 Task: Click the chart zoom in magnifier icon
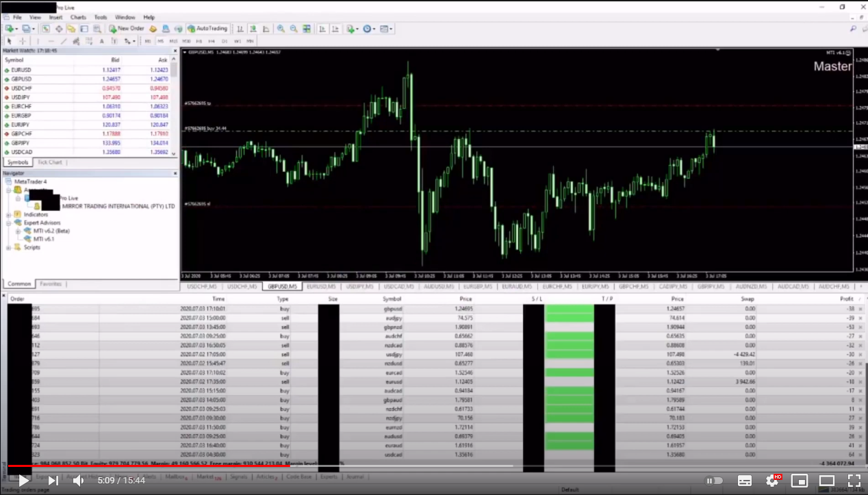pos(281,29)
